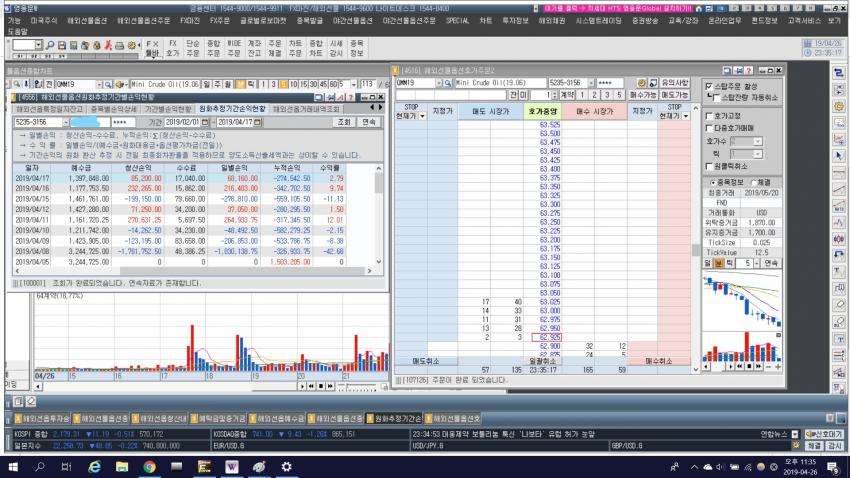
Task: Open the 호가수 dropdown
Action: tap(758, 141)
